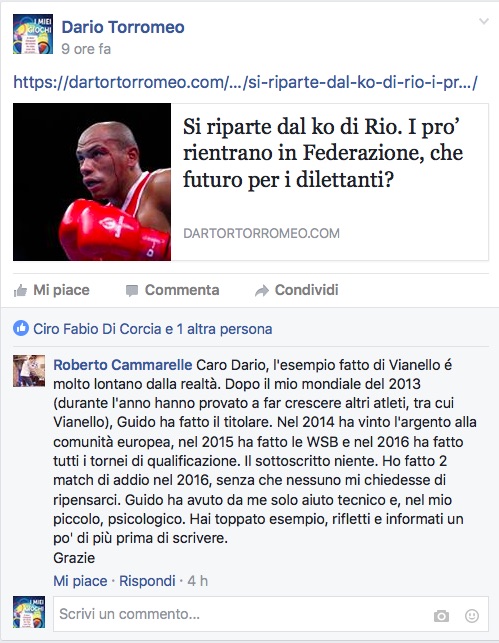Click the 'Si riparte dal ko di Rio' headline
The height and width of the screenshot is (643, 499).
[323, 153]
